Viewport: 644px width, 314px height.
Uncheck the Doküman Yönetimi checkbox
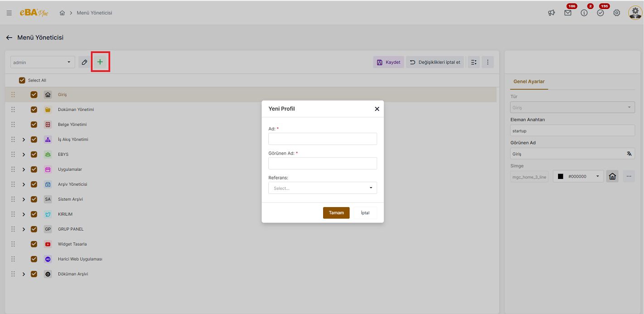[34, 110]
